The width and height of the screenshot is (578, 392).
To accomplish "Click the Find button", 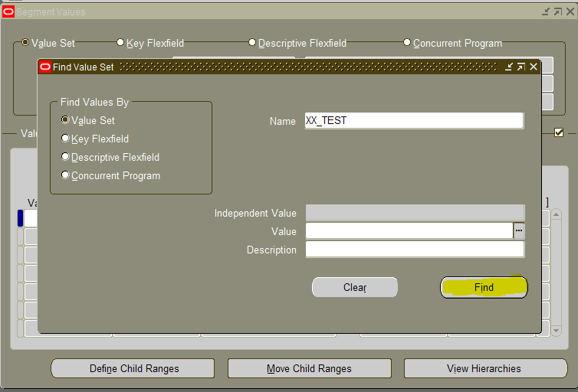I will click(484, 287).
